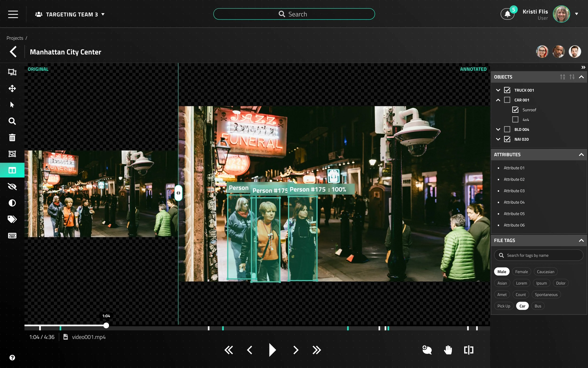
Task: Deselect the Male file tag
Action: click(501, 272)
